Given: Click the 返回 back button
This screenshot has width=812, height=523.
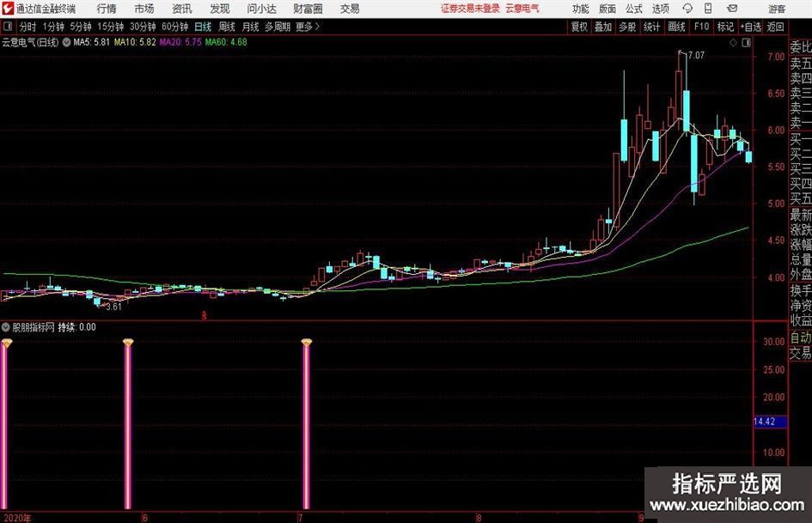Looking at the screenshot, I should [x=775, y=27].
